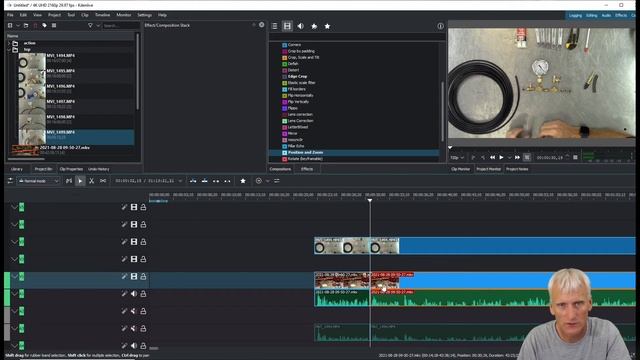Click the monitor play button
The image size is (640, 360).
(x=501, y=158)
